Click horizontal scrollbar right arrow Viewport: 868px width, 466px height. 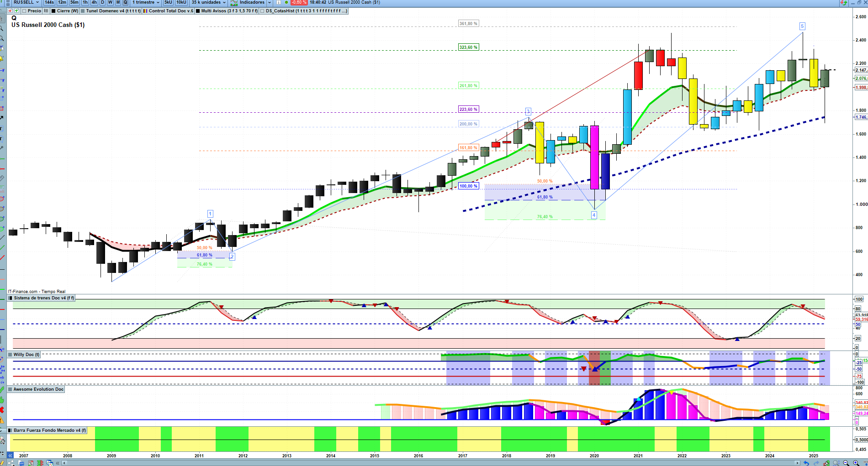798,463
